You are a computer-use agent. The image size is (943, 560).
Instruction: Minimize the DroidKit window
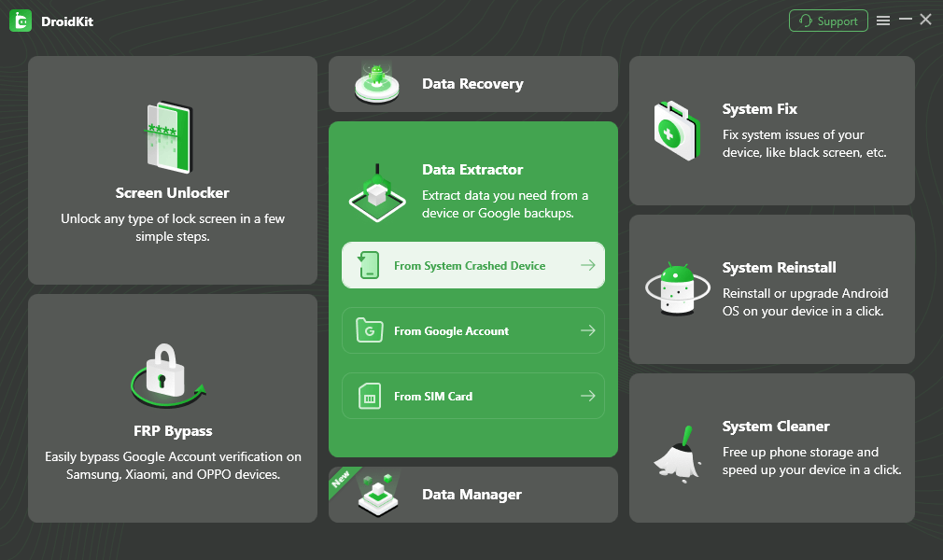click(905, 20)
